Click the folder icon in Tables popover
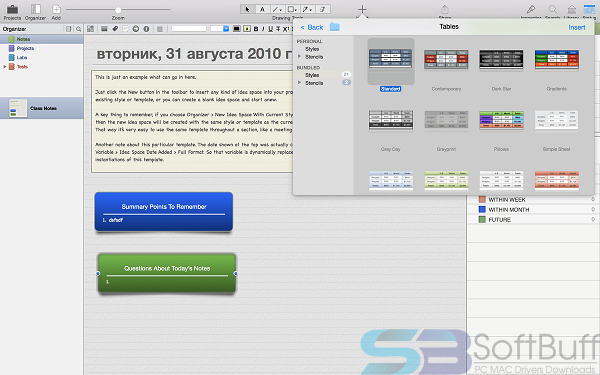 [x=334, y=27]
